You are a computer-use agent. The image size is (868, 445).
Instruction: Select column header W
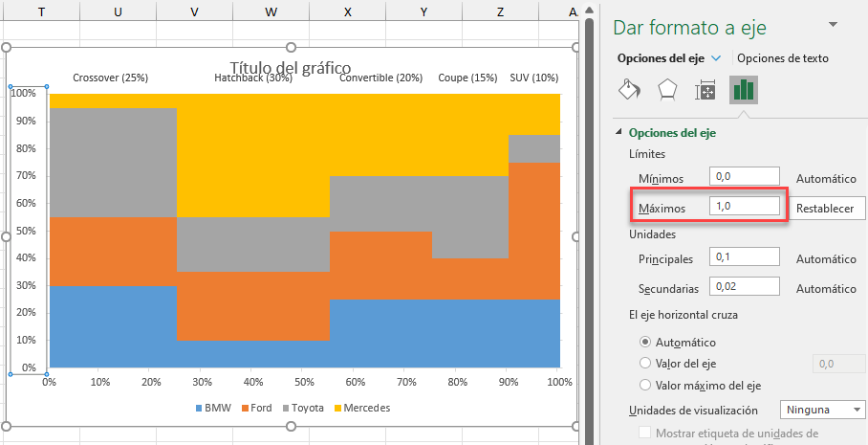click(271, 11)
